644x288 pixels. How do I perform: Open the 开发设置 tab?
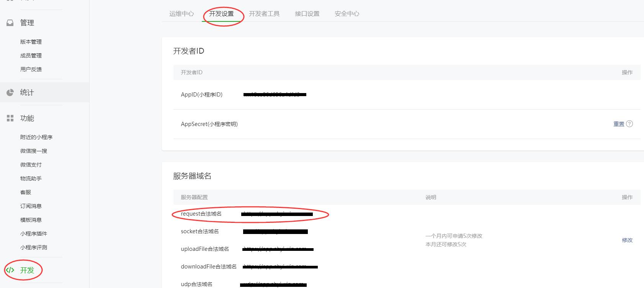(221, 14)
